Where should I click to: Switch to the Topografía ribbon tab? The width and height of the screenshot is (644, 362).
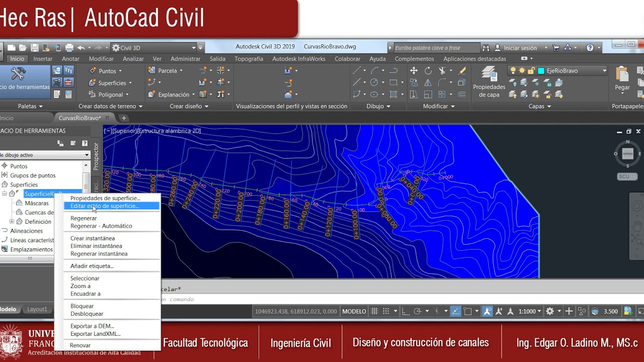249,59
